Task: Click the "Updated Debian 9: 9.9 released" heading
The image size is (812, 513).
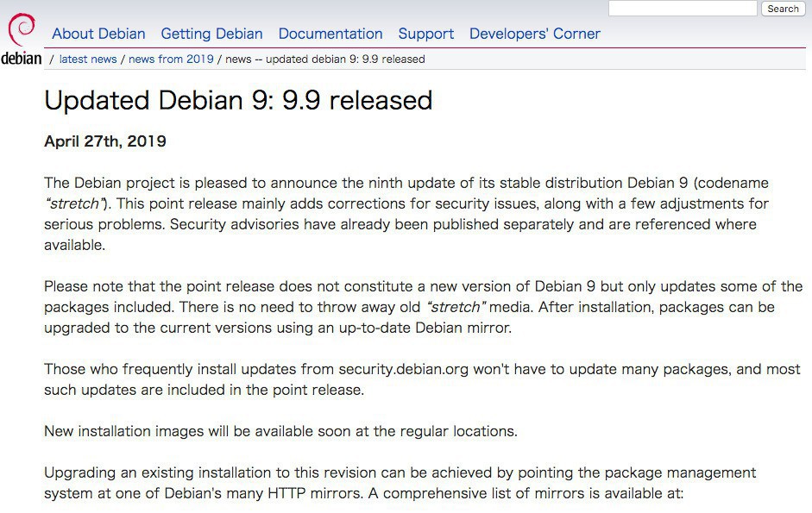Action: click(x=238, y=100)
